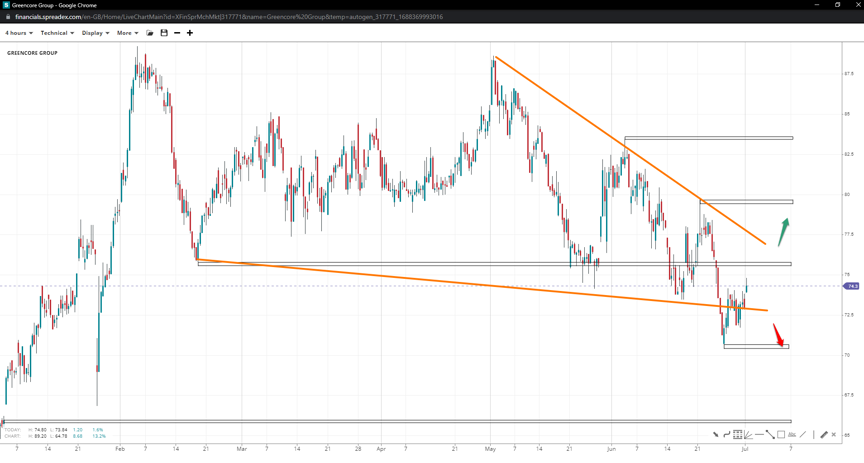Select the fan lines drawing tool

pos(748,435)
